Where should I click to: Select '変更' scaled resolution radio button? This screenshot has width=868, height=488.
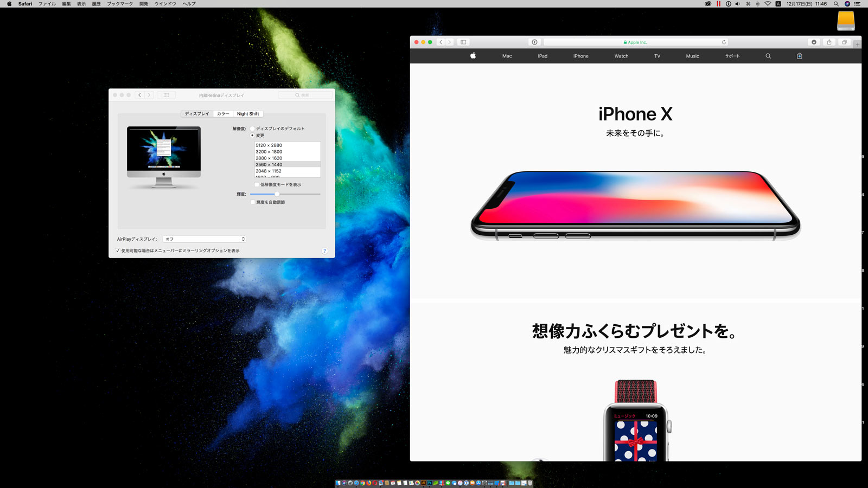(252, 135)
